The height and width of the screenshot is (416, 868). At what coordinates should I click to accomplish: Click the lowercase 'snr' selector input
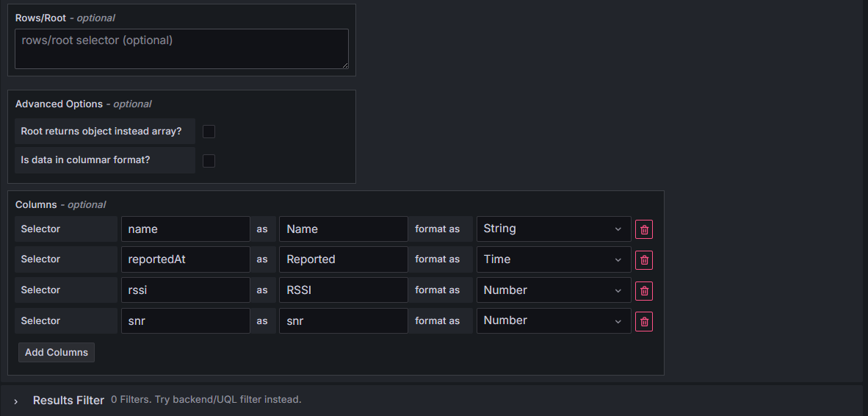click(x=185, y=321)
